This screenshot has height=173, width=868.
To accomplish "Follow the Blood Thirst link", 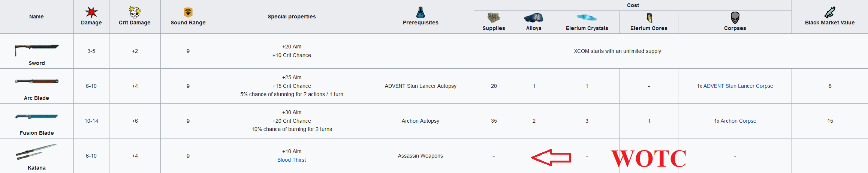I will [x=292, y=160].
